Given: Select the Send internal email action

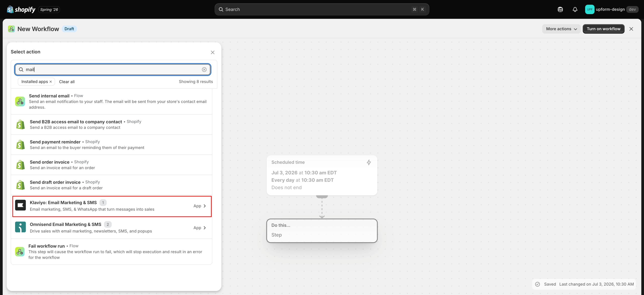Looking at the screenshot, I should (111, 102).
